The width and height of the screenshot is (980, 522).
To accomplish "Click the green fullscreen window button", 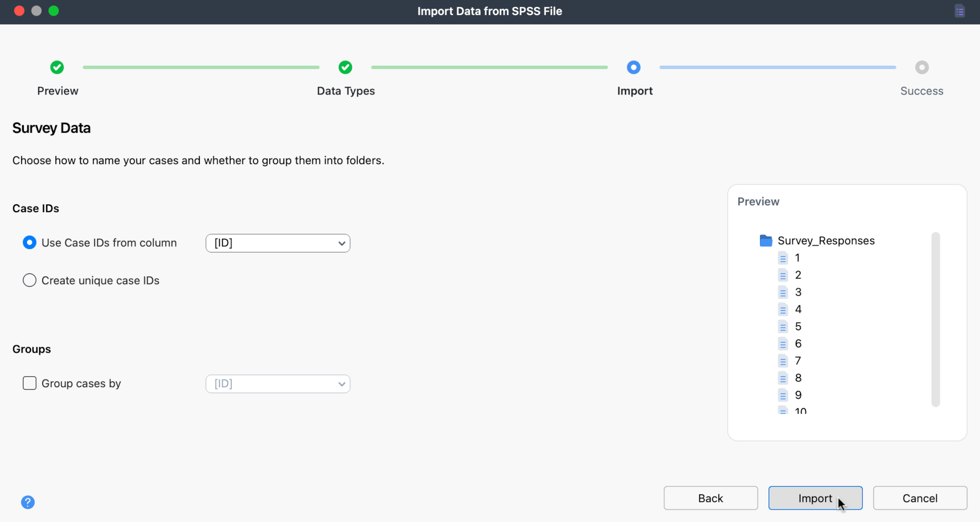I will [x=54, y=11].
